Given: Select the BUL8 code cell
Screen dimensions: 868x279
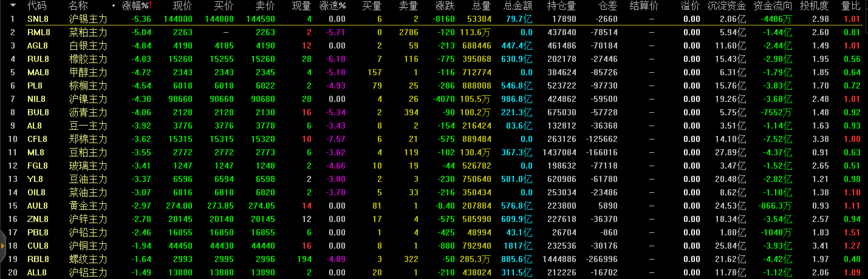Looking at the screenshot, I should pos(38,113).
